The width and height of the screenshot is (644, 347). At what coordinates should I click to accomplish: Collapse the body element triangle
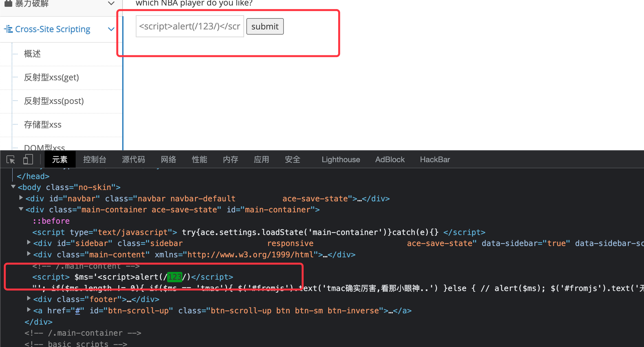click(x=13, y=187)
